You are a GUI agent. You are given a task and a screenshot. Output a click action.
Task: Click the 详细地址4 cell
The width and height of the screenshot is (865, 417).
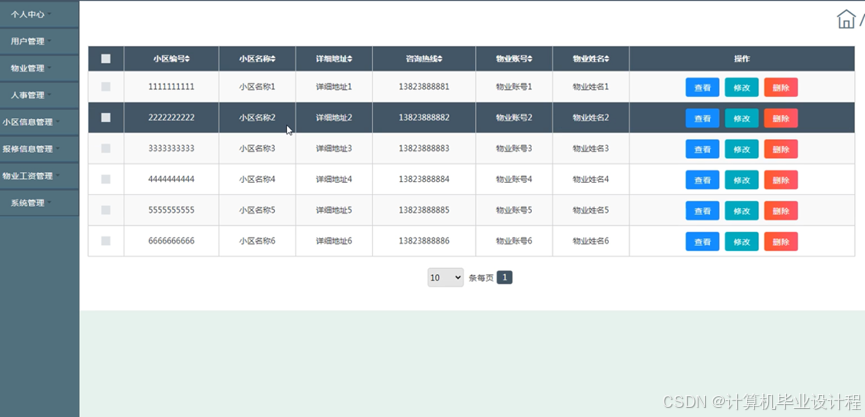tap(334, 179)
